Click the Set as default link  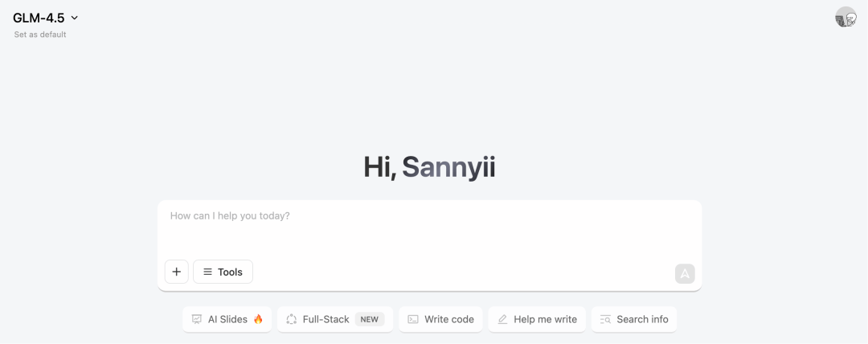coord(40,35)
